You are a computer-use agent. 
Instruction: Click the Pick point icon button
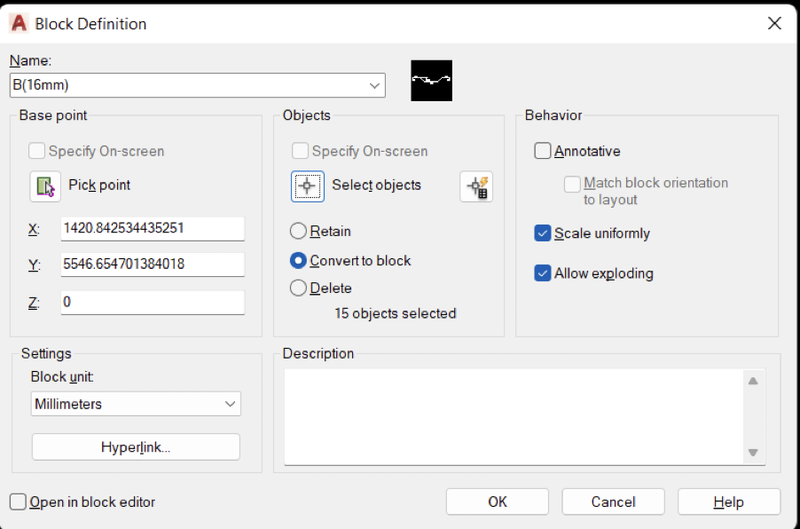45,187
